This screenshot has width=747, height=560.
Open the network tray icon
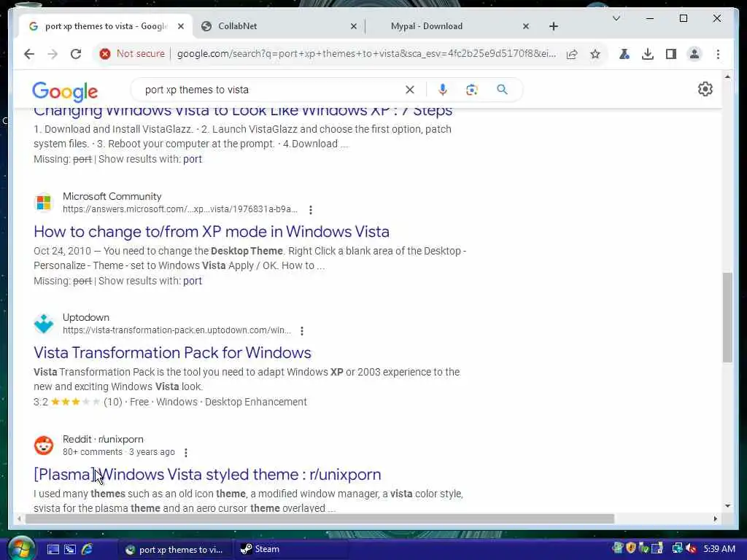pos(677,548)
